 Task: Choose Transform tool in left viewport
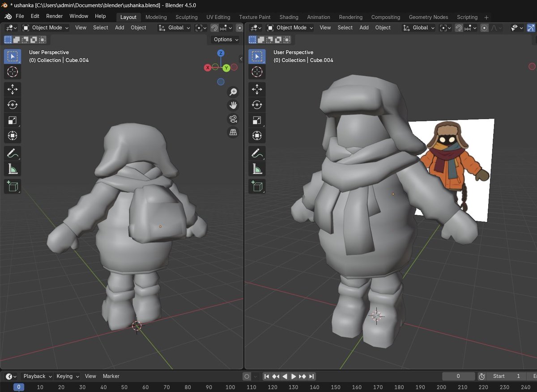(x=13, y=135)
